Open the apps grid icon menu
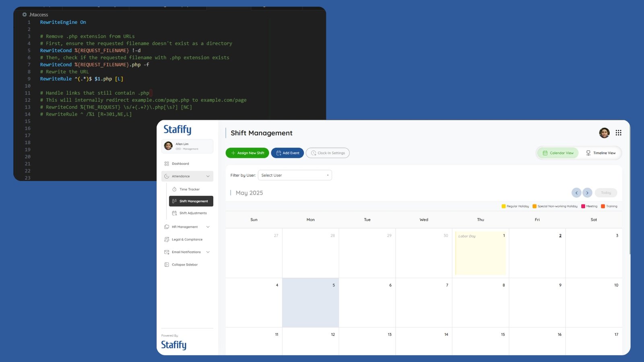Screen dimensions: 644x362 [618, 133]
